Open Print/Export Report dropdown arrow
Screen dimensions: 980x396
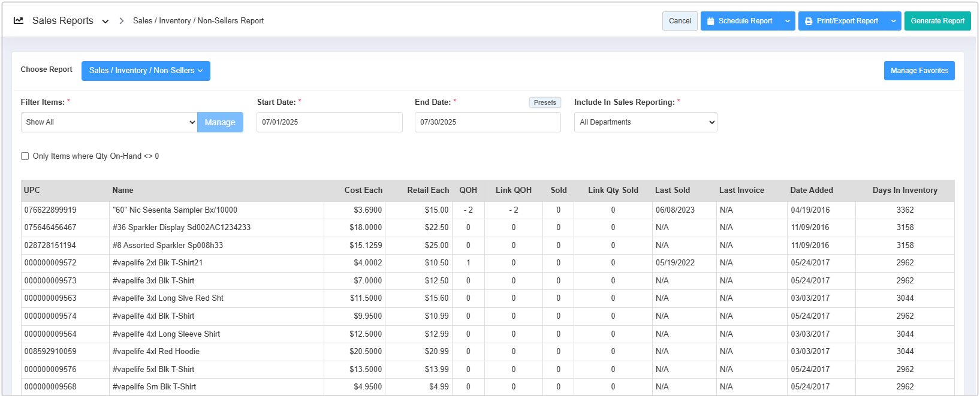[x=893, y=21]
